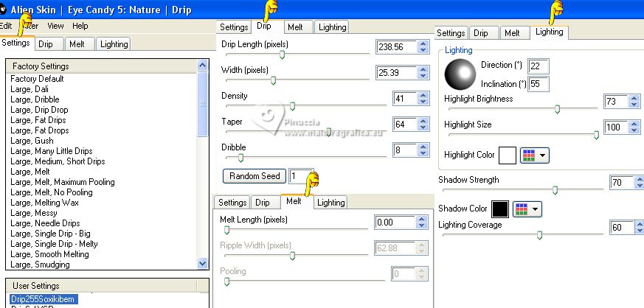
Task: Select Large, Single Drip - Melty preset
Action: tap(54, 244)
